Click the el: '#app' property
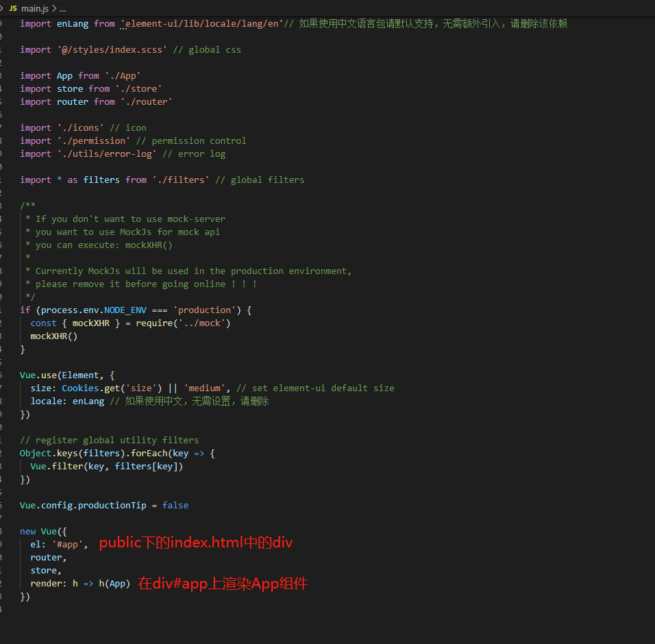The image size is (655, 644). 59,544
